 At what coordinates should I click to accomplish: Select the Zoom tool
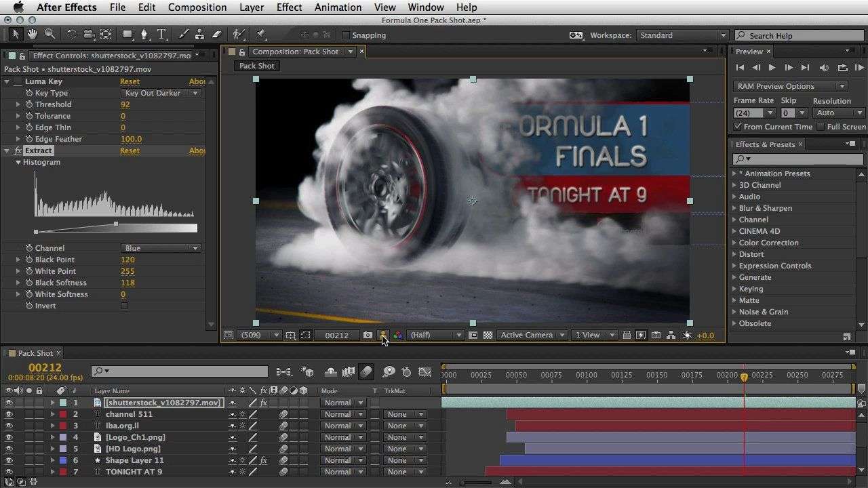coord(50,34)
